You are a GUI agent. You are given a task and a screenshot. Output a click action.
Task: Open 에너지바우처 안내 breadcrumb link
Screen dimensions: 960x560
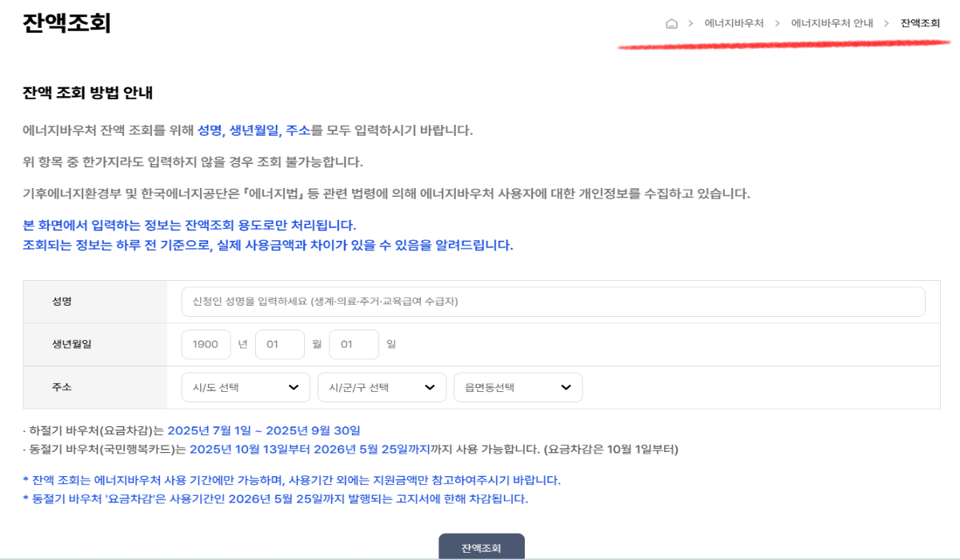click(832, 23)
